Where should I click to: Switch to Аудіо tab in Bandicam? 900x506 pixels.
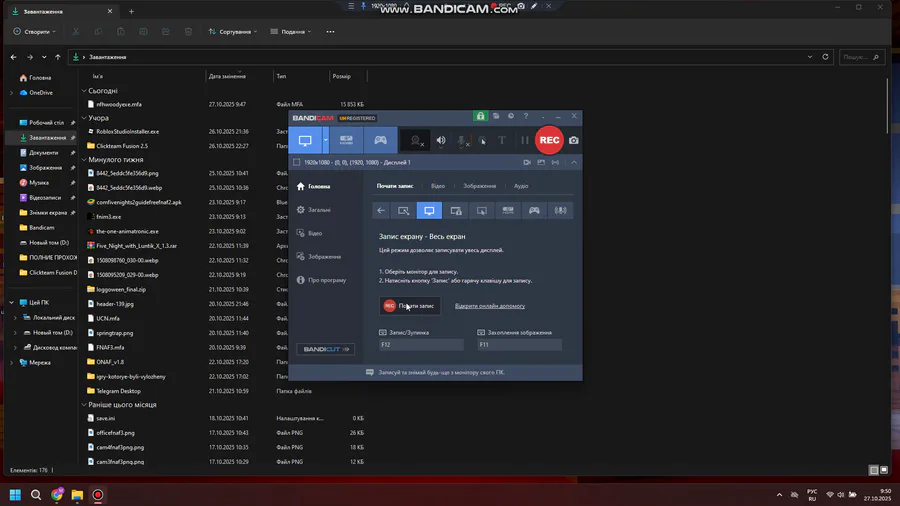tap(521, 186)
